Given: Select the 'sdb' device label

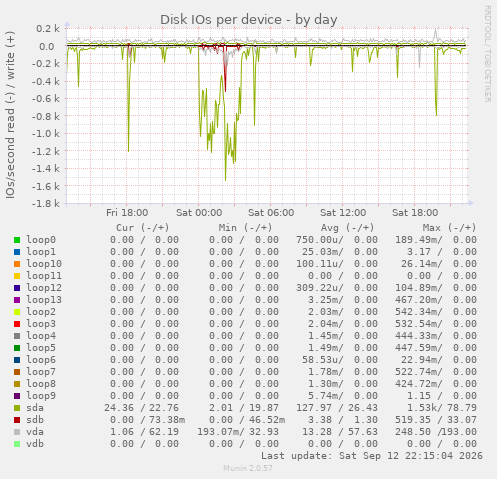Looking at the screenshot, I should pyautogui.click(x=35, y=420).
